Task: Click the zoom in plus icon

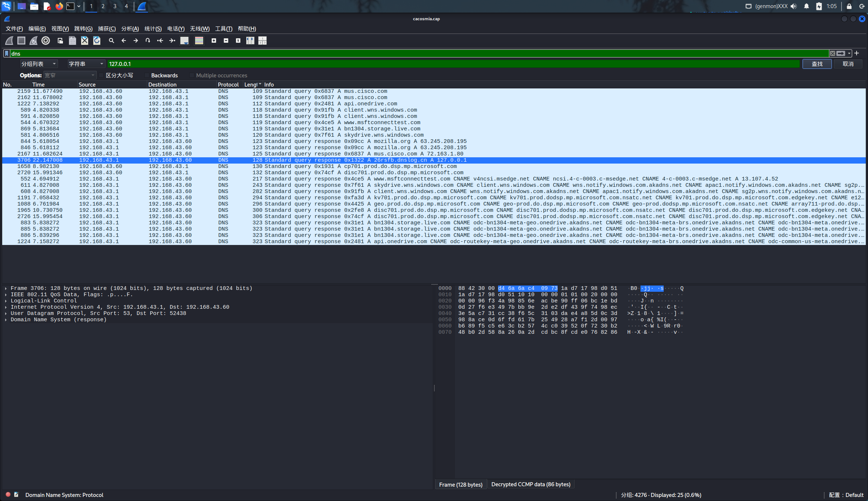Action: click(x=214, y=41)
